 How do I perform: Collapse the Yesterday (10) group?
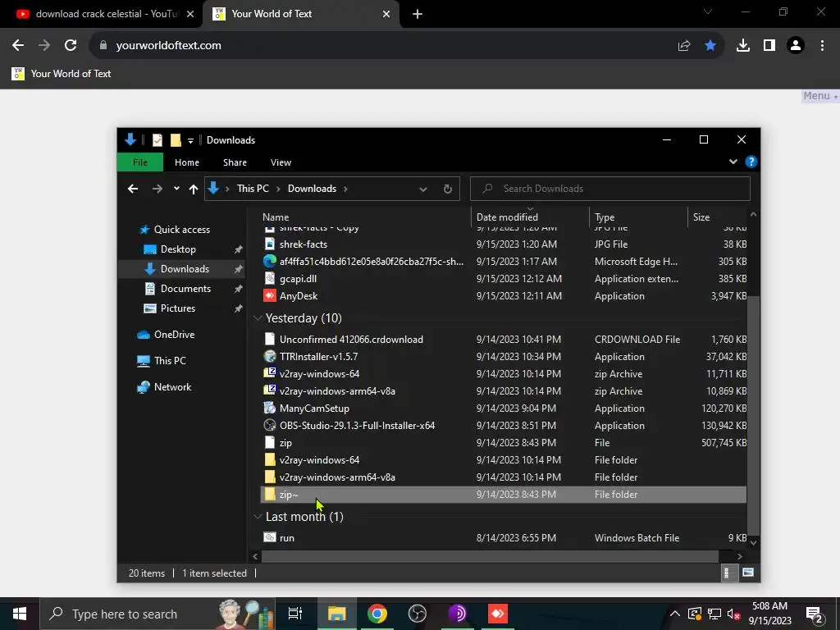click(x=258, y=318)
